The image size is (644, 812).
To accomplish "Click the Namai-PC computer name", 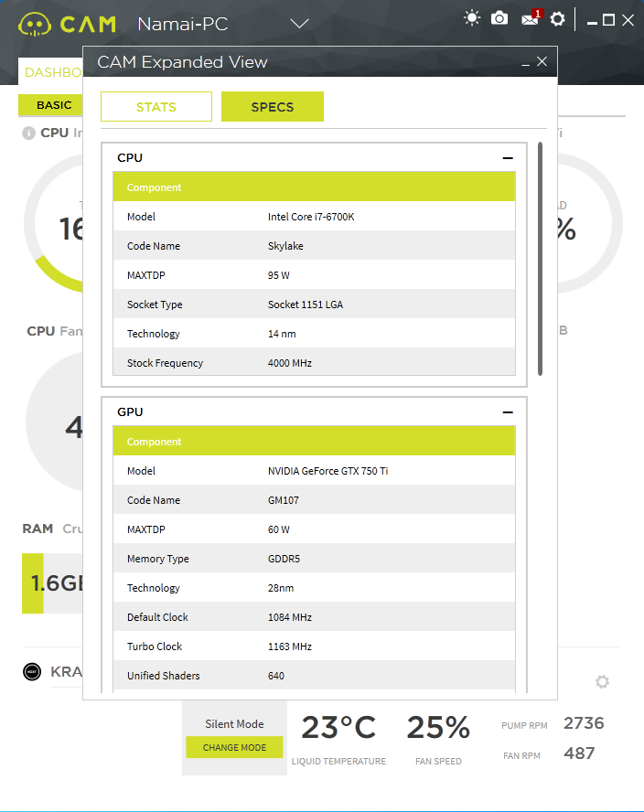I will [183, 24].
